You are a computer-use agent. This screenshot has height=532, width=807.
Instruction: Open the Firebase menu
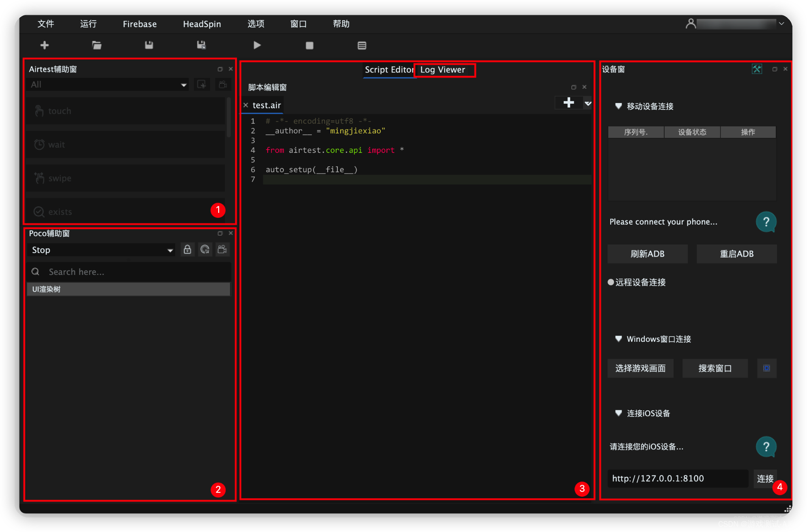pyautogui.click(x=140, y=24)
